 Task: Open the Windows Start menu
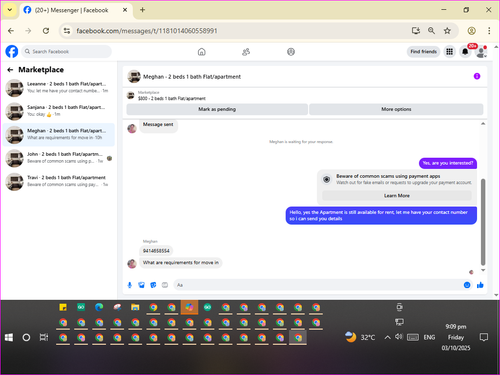[x=9, y=337]
